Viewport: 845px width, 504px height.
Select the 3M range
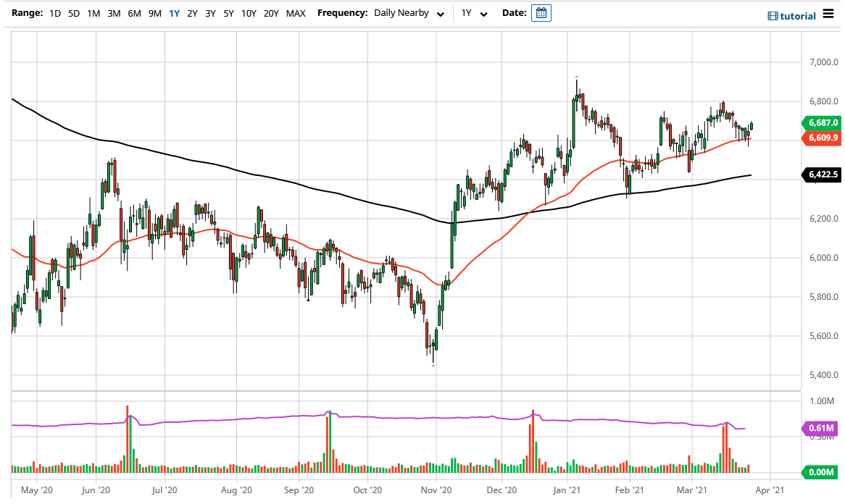[x=114, y=13]
